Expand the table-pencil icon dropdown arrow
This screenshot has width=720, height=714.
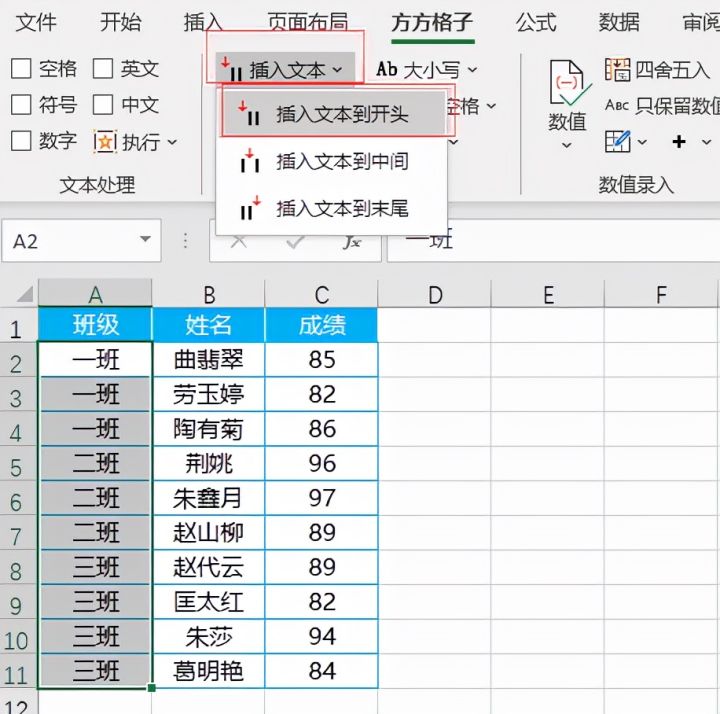[642, 142]
